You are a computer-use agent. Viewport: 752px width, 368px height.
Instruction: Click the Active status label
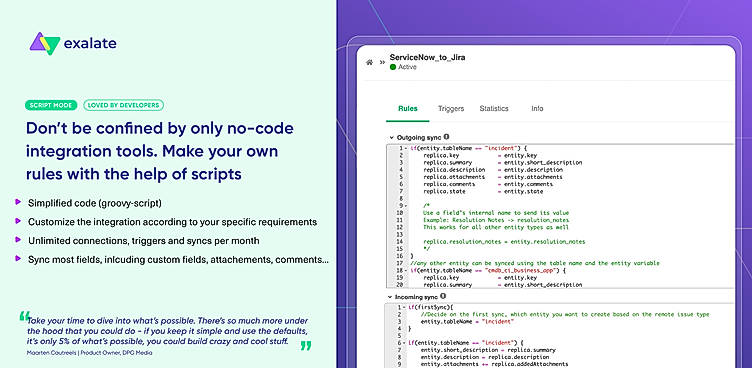click(x=407, y=67)
